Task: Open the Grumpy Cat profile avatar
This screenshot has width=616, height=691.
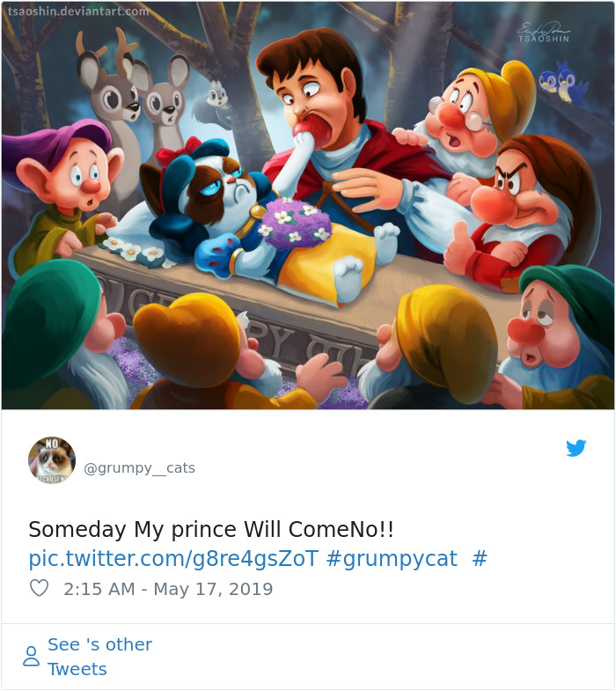Action: tap(52, 459)
